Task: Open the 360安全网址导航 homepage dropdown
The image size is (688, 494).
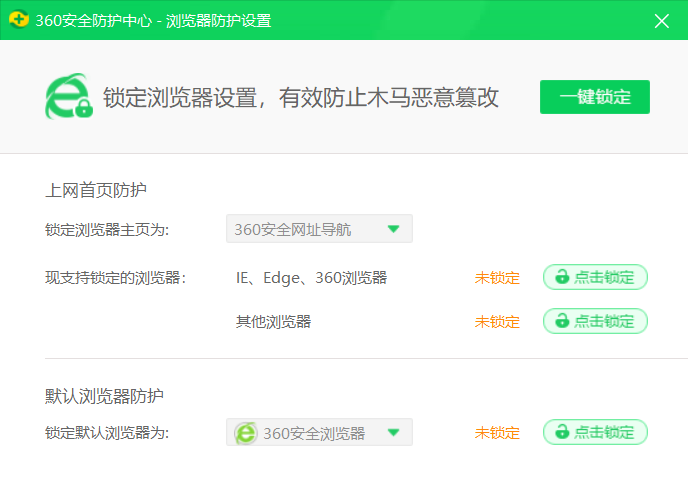Action: point(319,229)
